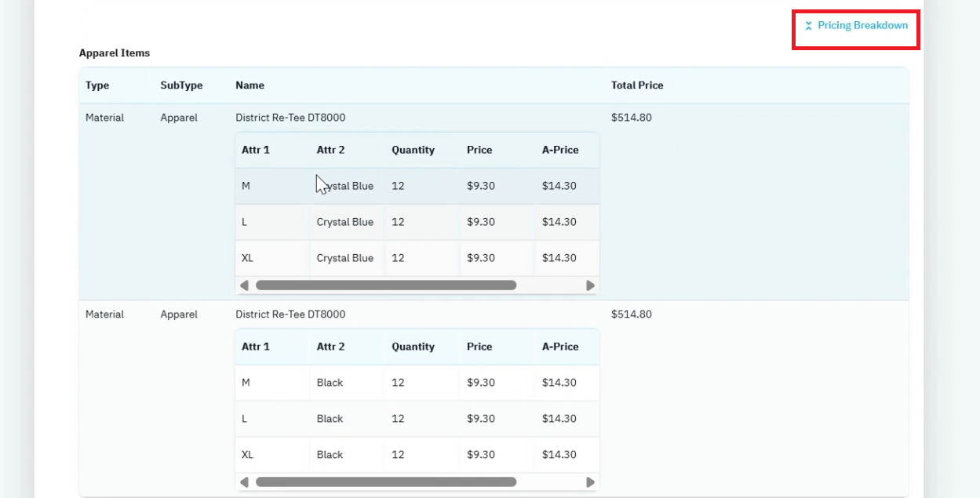This screenshot has width=980, height=498.
Task: Select Black row with size L
Action: 417,419
